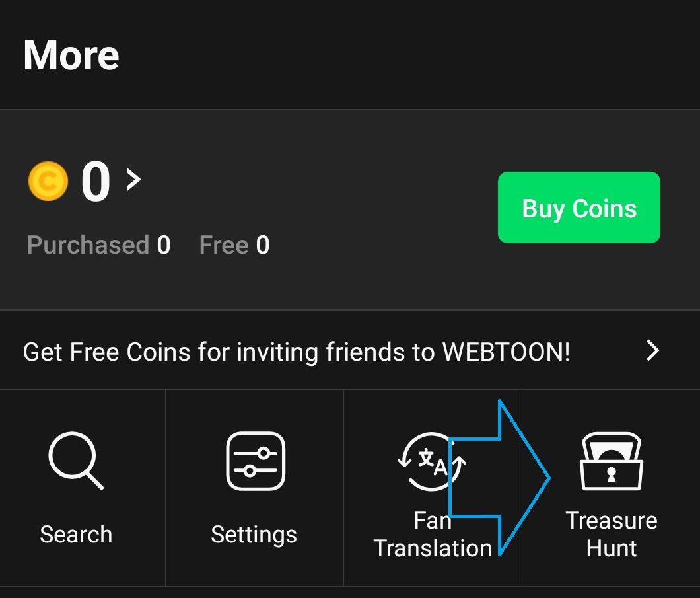Tap the Fan Translation icon

coord(426,461)
